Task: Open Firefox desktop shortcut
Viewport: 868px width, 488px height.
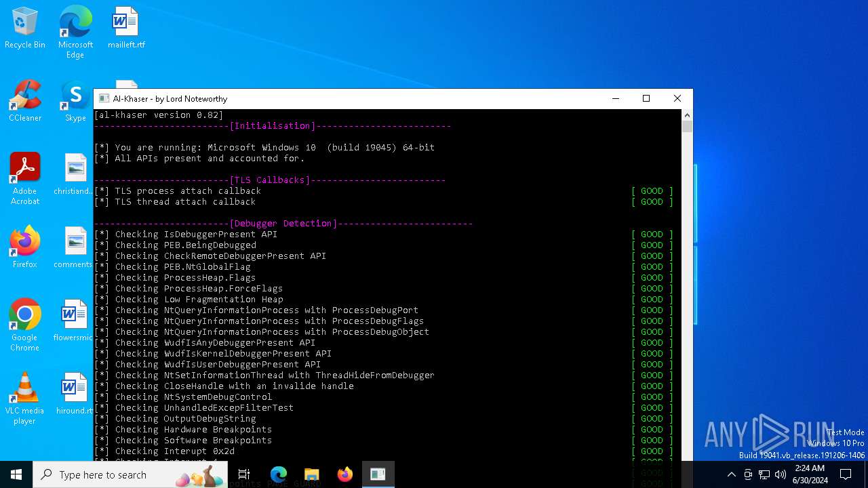Action: point(25,248)
